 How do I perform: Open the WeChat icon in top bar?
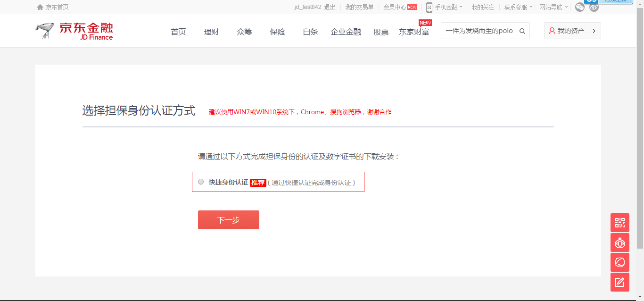click(x=580, y=7)
